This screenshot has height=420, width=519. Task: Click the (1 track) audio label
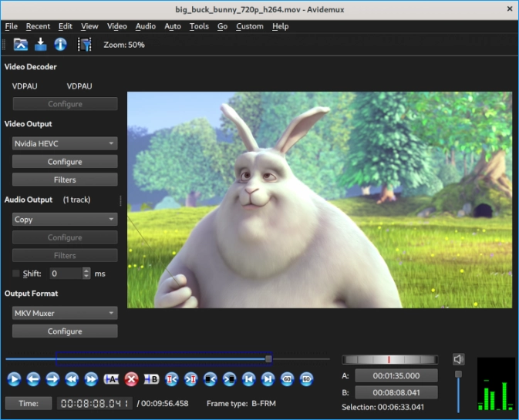point(77,200)
